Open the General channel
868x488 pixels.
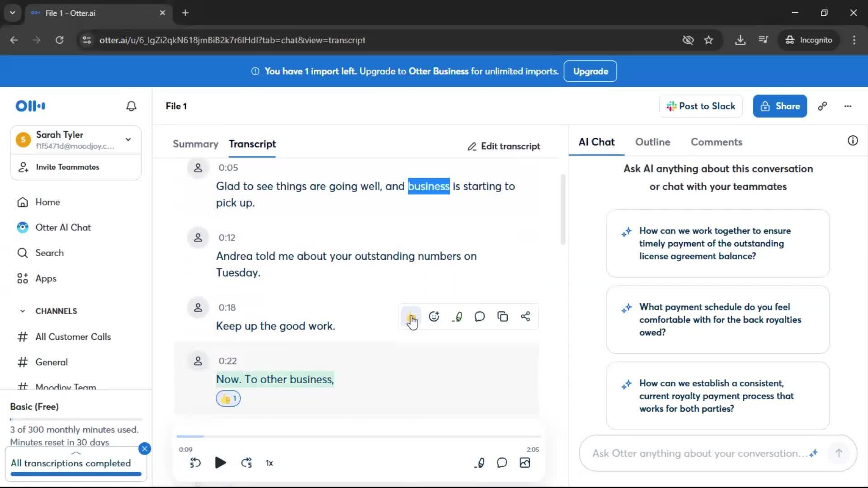[42, 362]
